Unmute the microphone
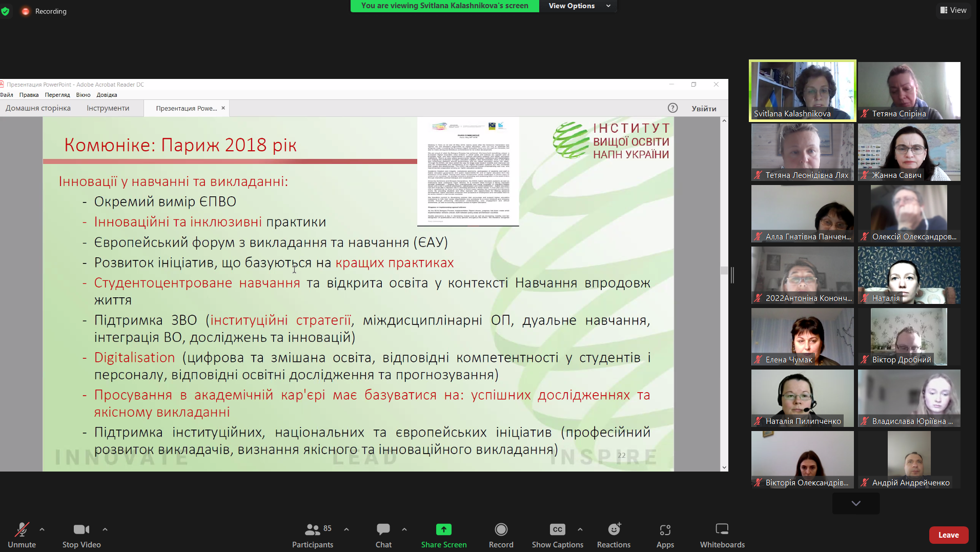 pos(22,535)
